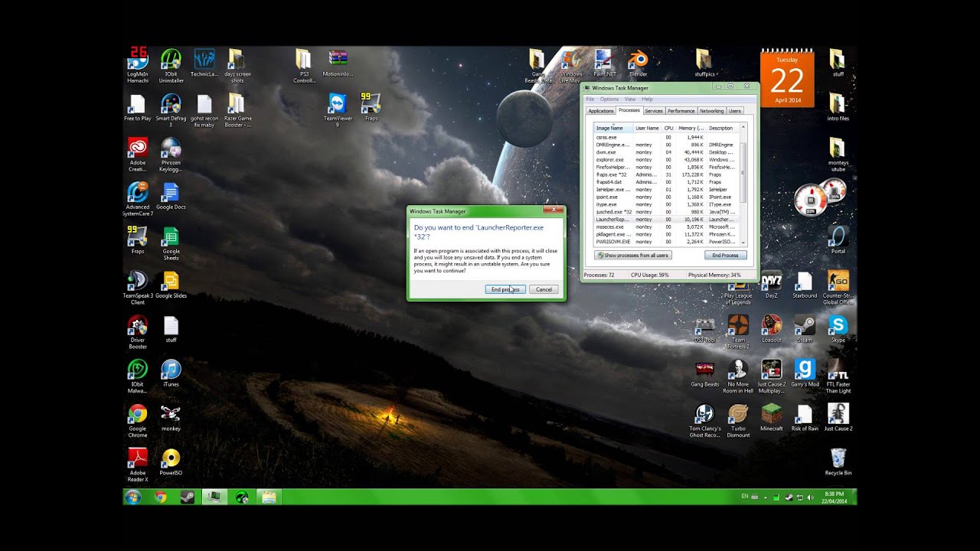Open the Garry's Mod desktop icon
Image resolution: width=980 pixels, height=551 pixels.
[805, 374]
